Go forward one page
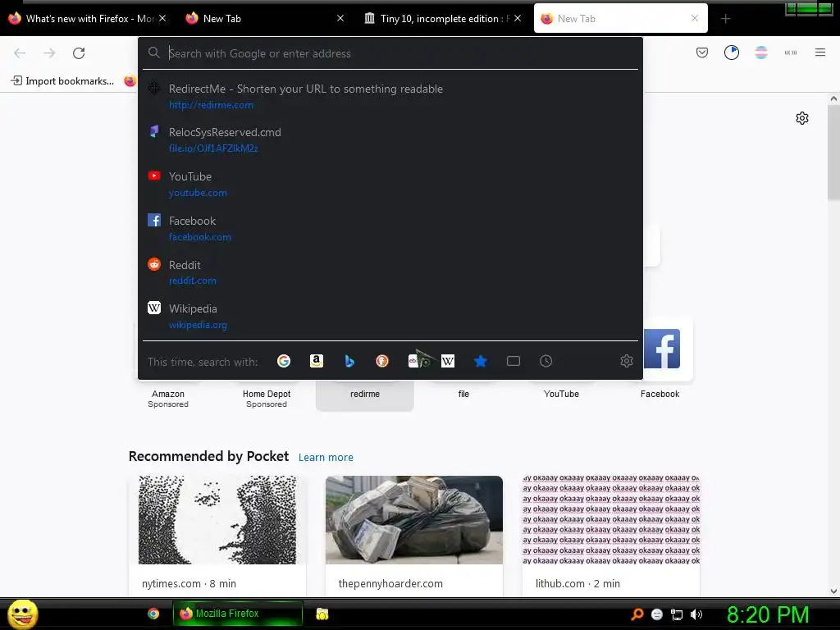Image resolution: width=840 pixels, height=630 pixels. coord(49,52)
